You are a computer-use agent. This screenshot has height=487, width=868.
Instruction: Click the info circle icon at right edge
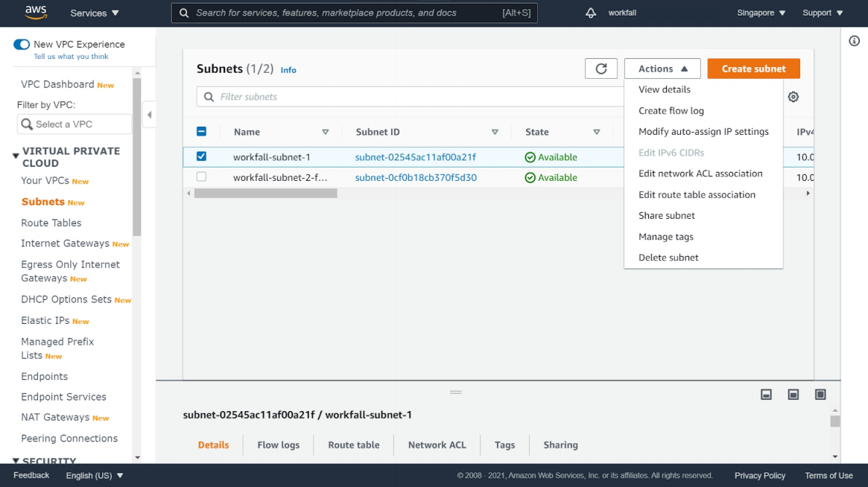pos(855,41)
